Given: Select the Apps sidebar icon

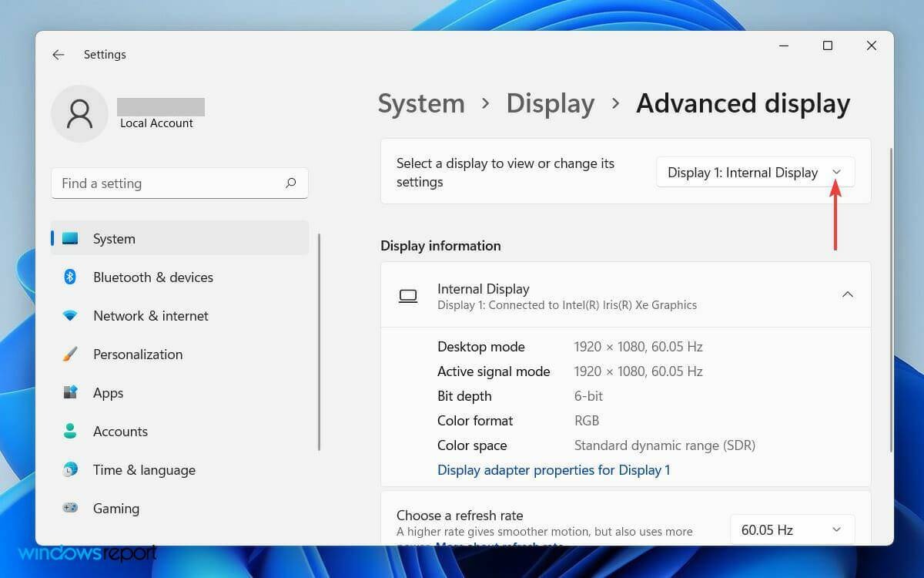Looking at the screenshot, I should click(x=70, y=393).
